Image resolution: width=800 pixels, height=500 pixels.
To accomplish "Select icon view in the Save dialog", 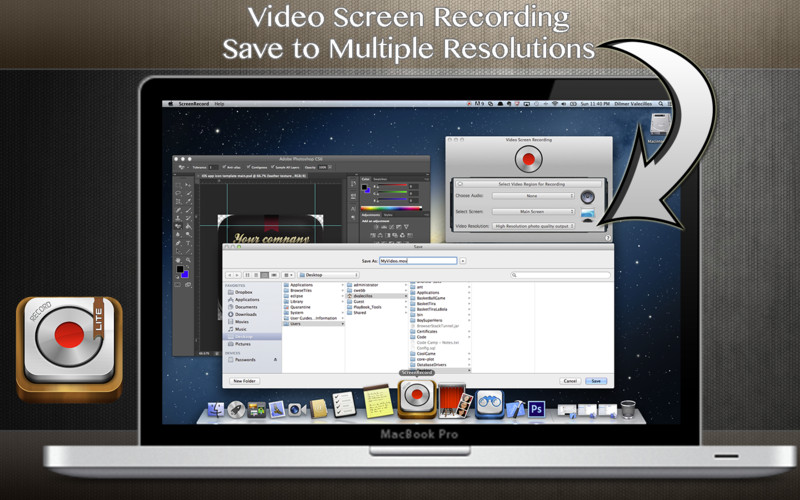I will click(247, 275).
